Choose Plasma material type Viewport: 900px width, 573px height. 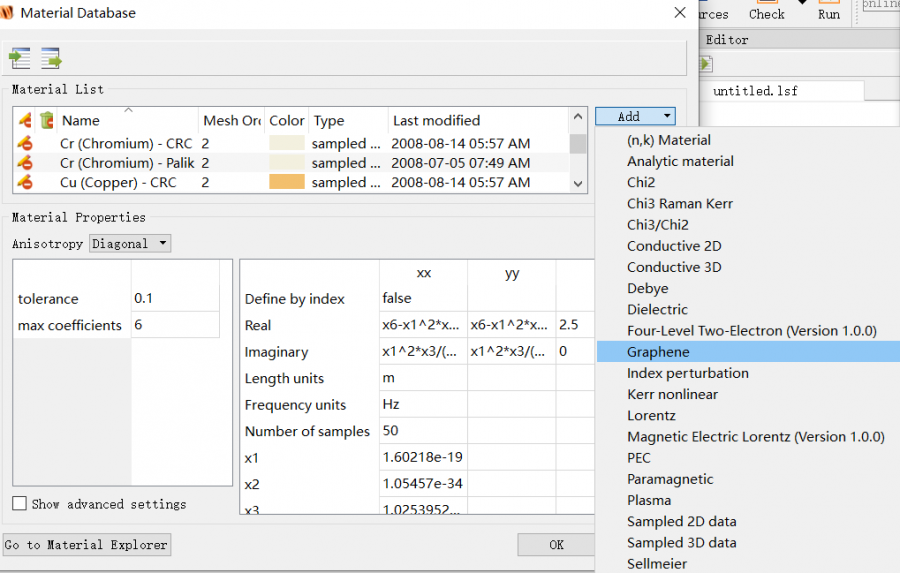(x=649, y=500)
